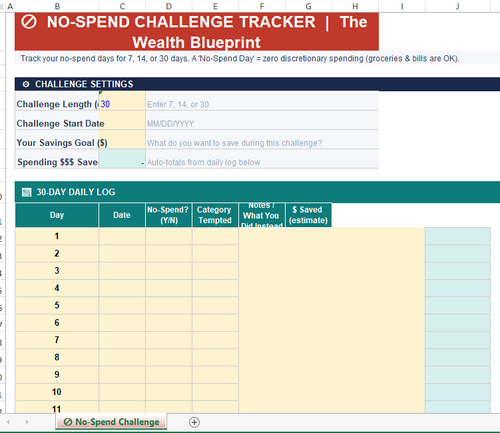Select the No-Spend? cell for Day 1
The height and width of the screenshot is (433, 500).
169,236
